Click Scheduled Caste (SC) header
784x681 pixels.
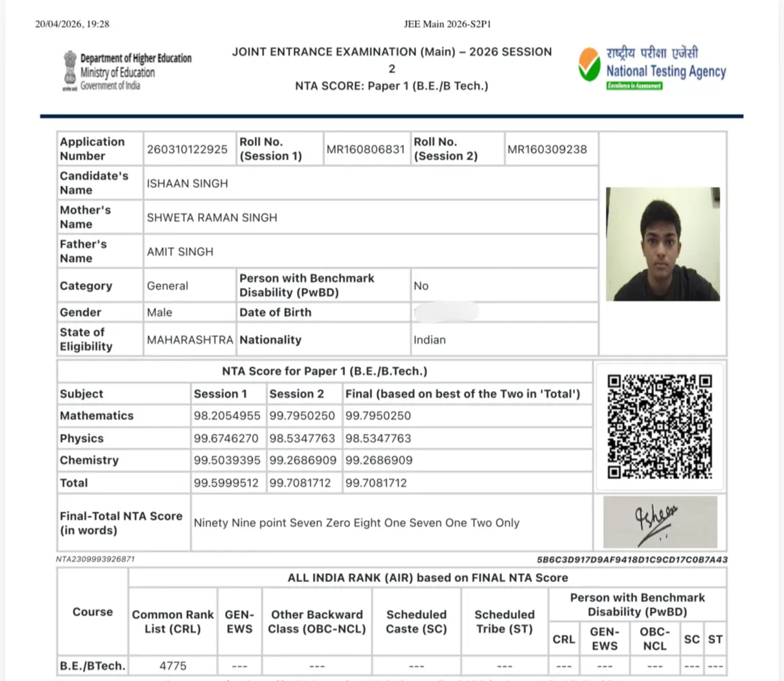(x=417, y=621)
